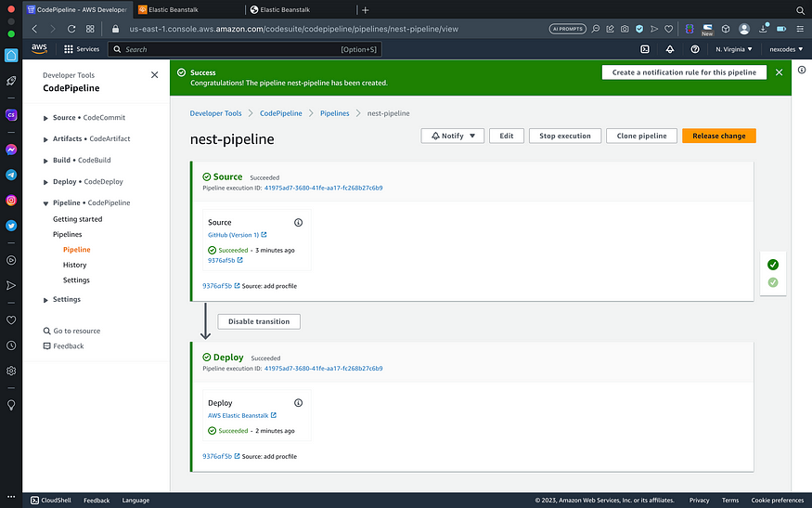812x508 pixels.
Task: Click Disable transition button
Action: pyautogui.click(x=259, y=321)
